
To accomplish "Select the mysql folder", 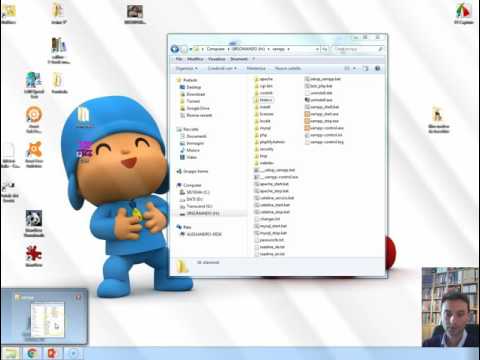I will pyautogui.click(x=263, y=128).
